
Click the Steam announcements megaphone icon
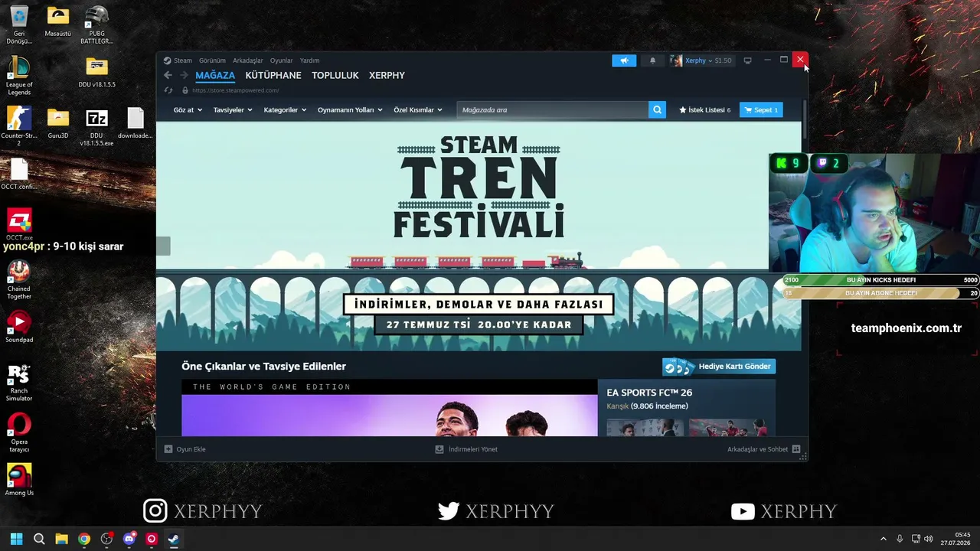click(624, 60)
